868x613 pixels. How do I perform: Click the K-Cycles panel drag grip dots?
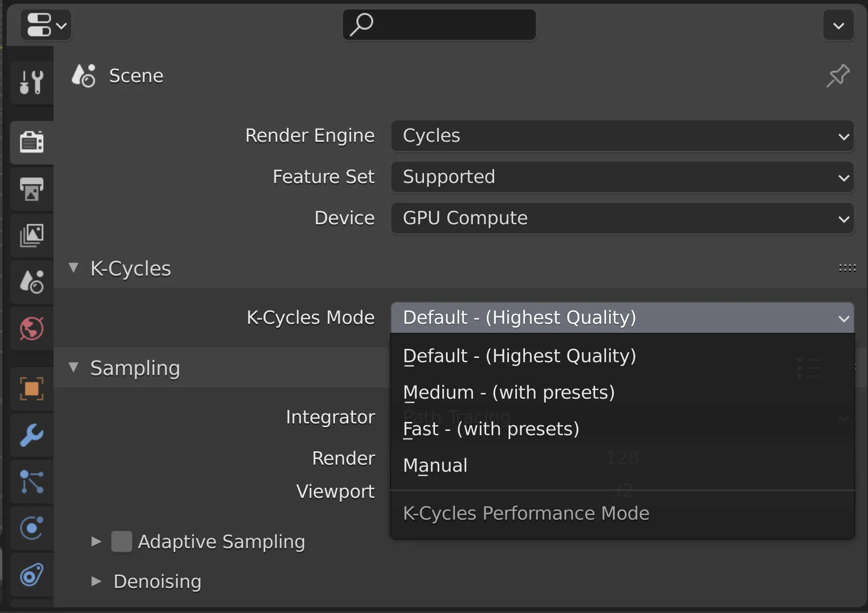847,268
